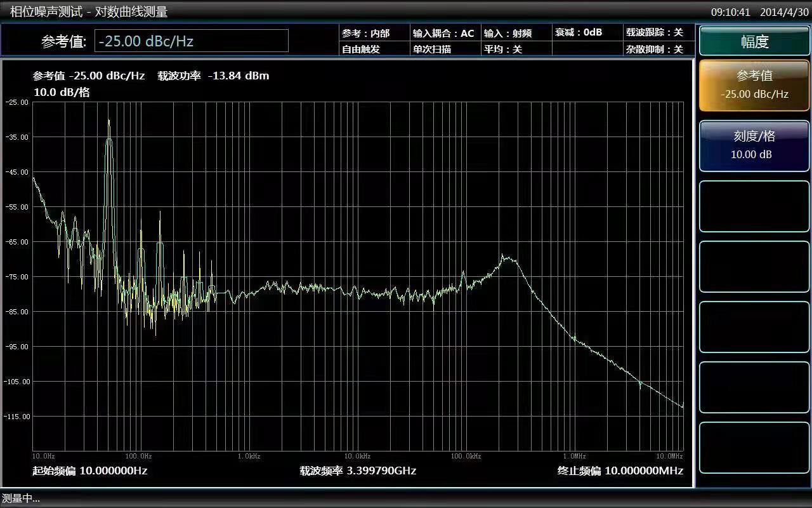This screenshot has height=508, width=812.
Task: Click the 测量中... status bar message
Action: (21, 498)
